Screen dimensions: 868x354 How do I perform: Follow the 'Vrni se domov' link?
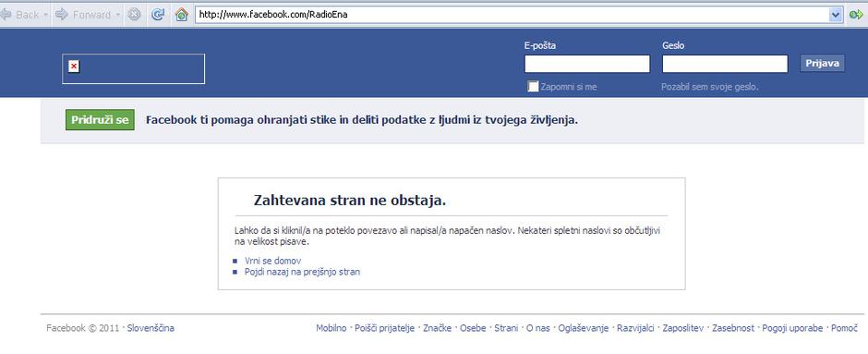click(273, 261)
